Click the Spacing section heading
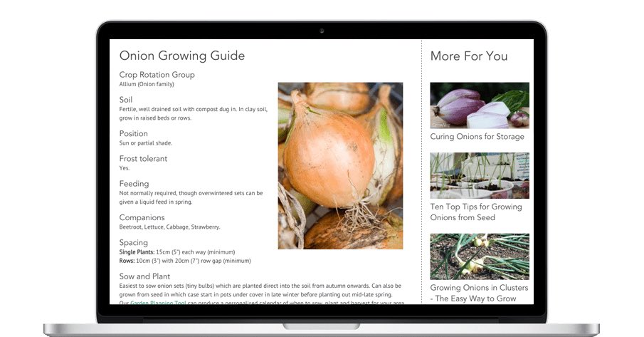Viewport: 644px width, 337px height. [x=134, y=243]
